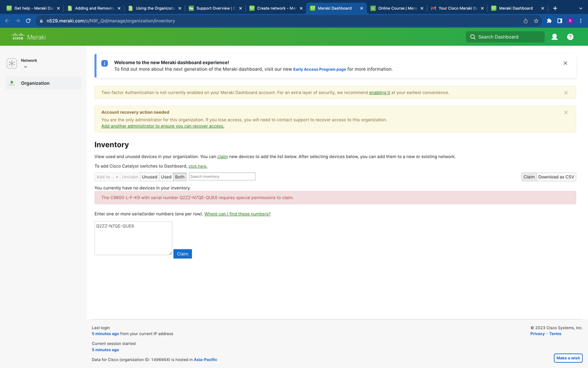Open the Chrome profile avatar R
This screenshot has height=368, width=588.
(570, 21)
